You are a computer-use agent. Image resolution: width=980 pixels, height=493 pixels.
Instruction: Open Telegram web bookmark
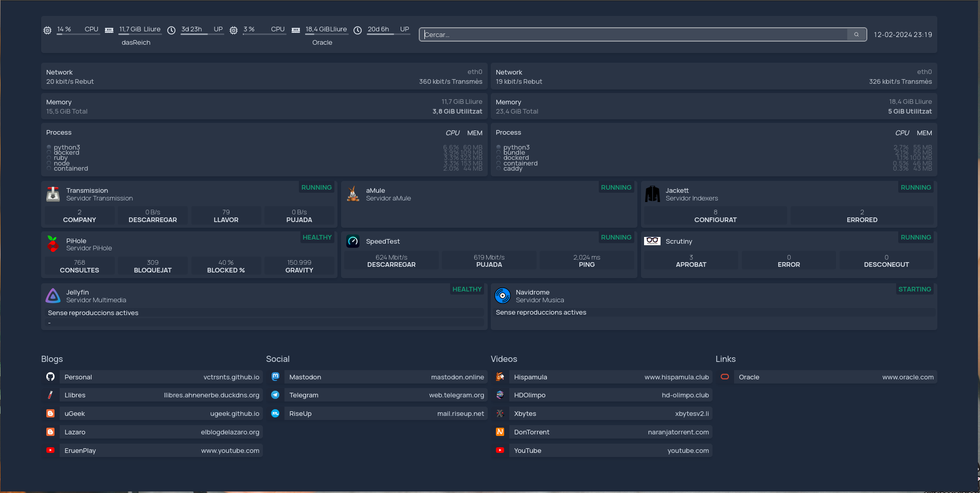point(386,395)
